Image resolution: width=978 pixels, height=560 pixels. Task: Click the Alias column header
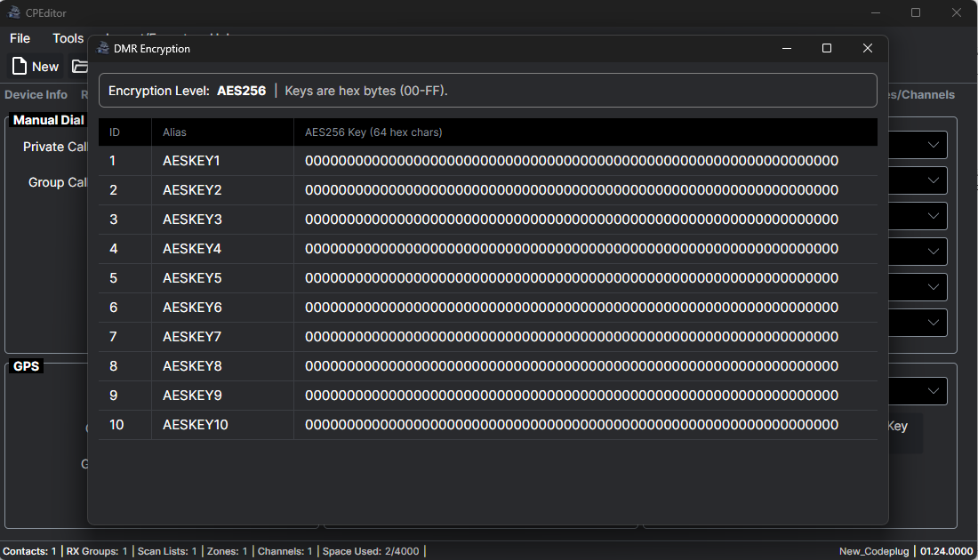click(x=175, y=132)
